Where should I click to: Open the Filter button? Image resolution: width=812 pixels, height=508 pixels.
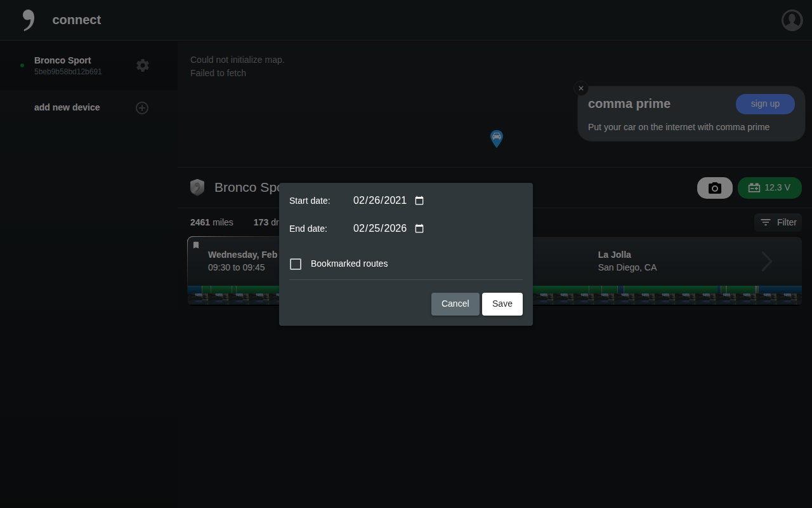pos(778,222)
